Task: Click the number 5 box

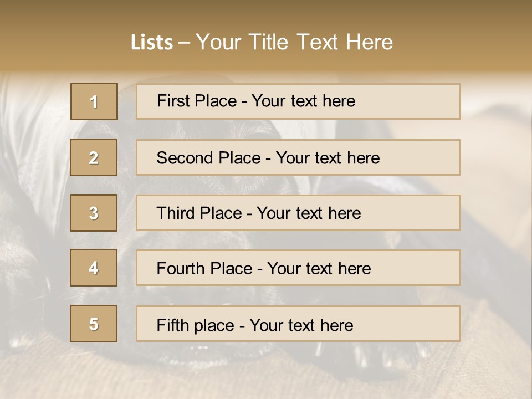Action: (x=94, y=324)
